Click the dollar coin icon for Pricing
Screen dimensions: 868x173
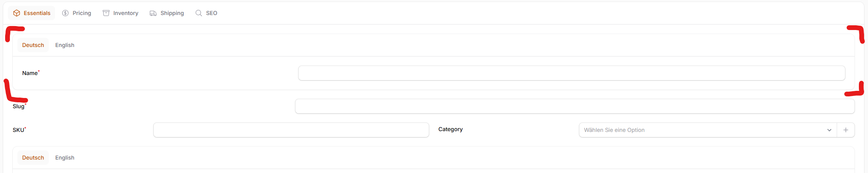pos(65,13)
